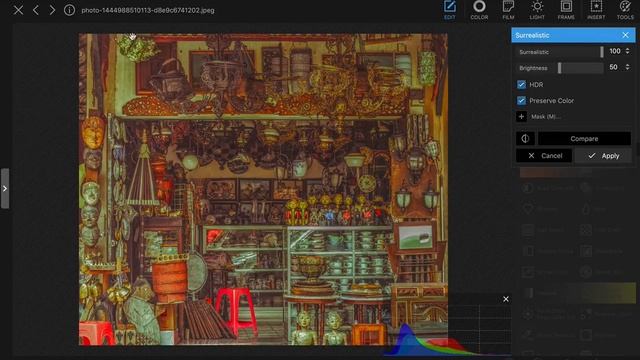The image size is (640, 360).
Task: Open the Color tab
Action: pyautogui.click(x=479, y=10)
